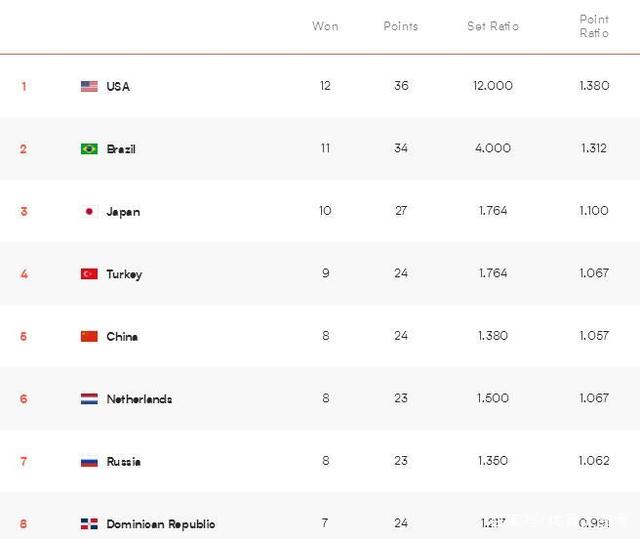Viewport: 640px width, 539px height.
Task: Click the Japan flag icon
Action: 89,211
